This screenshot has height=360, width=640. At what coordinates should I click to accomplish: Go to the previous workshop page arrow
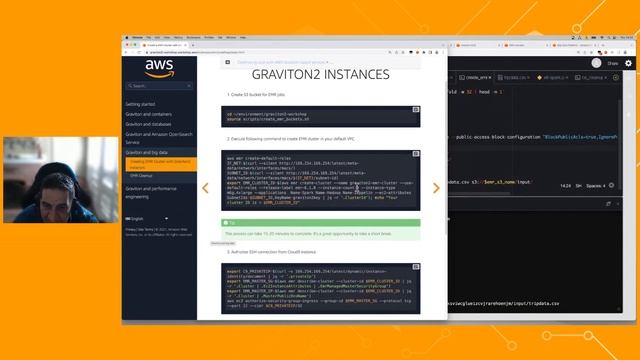(x=205, y=188)
